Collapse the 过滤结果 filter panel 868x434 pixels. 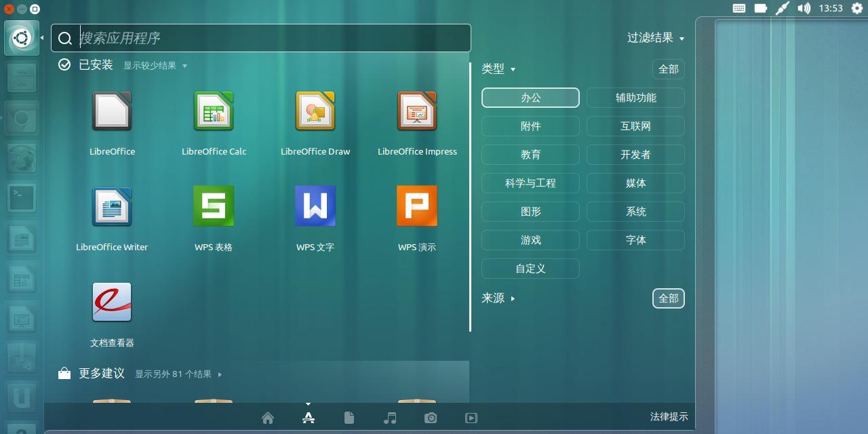tap(655, 38)
